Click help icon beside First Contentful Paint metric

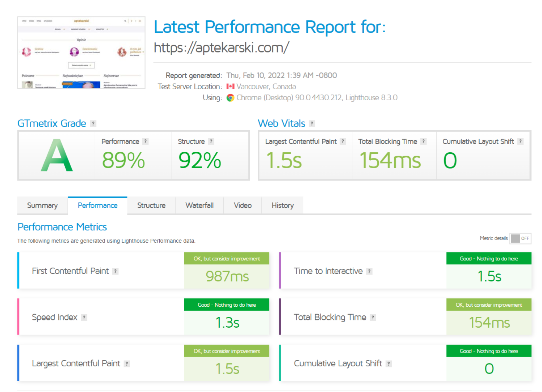115,271
